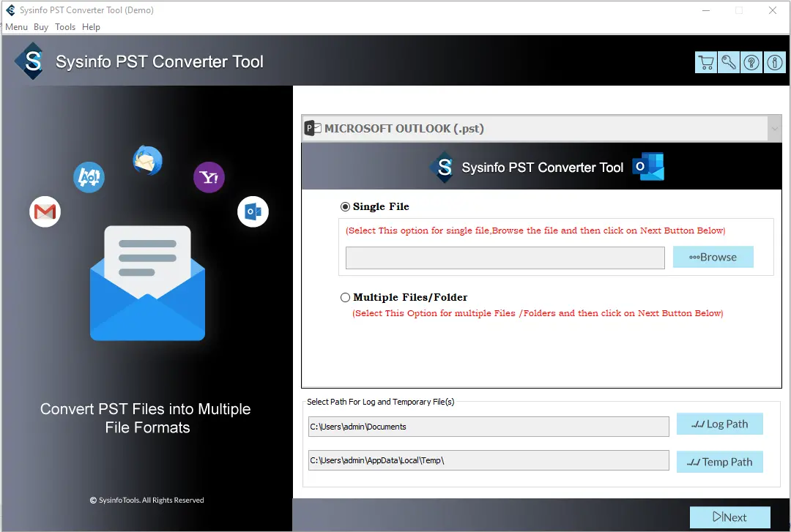Image resolution: width=791 pixels, height=532 pixels.
Task: Click the Outlook icon in circle
Action: [253, 212]
